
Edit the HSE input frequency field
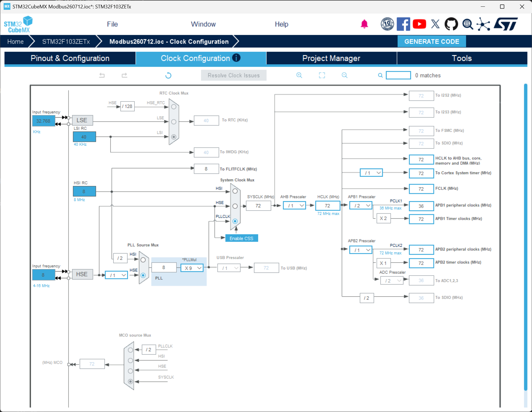click(x=43, y=275)
